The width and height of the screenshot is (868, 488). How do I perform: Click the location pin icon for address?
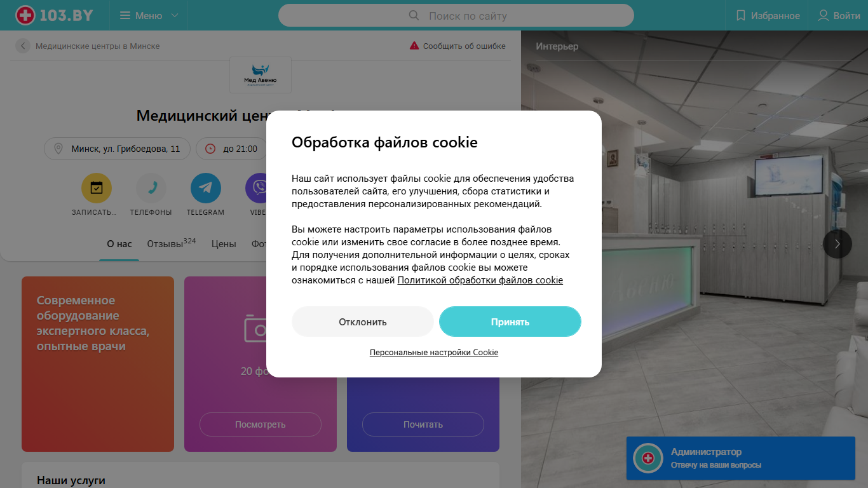pyautogui.click(x=58, y=149)
